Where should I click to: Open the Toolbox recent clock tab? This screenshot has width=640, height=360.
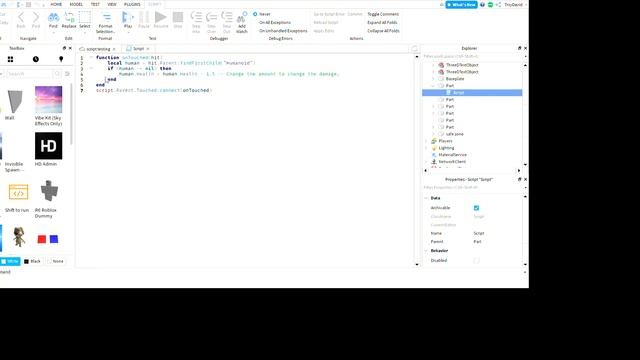36,59
